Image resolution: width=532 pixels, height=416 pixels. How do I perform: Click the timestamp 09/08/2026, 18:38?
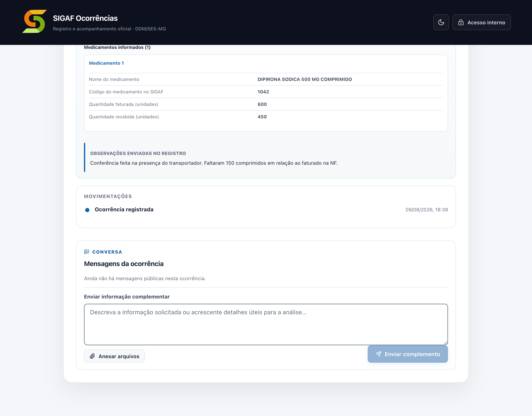click(x=426, y=210)
